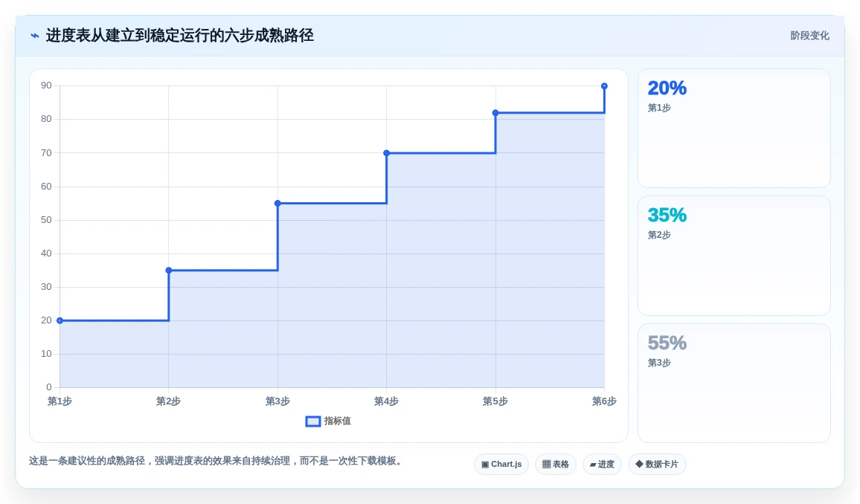
Task: Click the 50 y-axis value
Action: 47,220
